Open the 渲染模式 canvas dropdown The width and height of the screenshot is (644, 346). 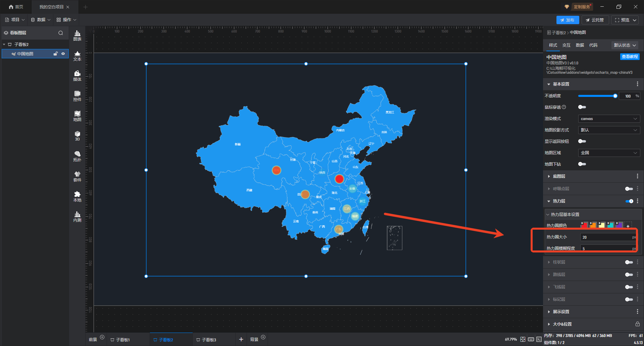click(x=609, y=119)
